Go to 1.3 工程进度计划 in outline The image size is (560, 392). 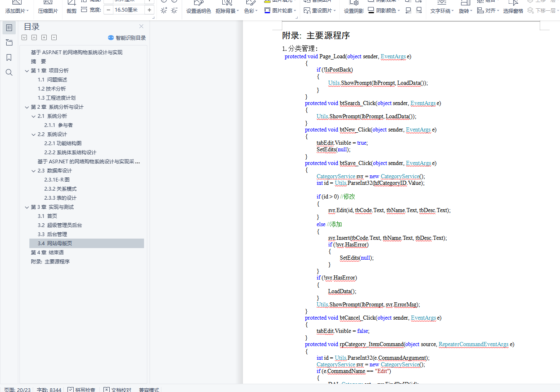(57, 98)
